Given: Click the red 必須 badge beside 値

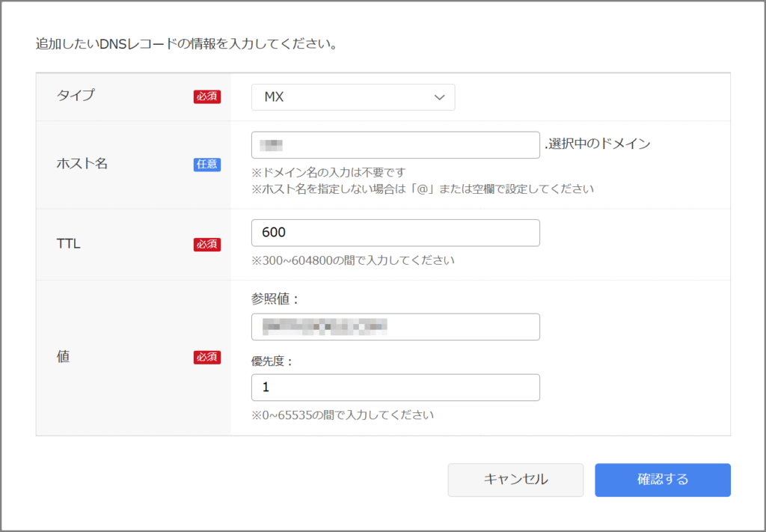Looking at the screenshot, I should pyautogui.click(x=207, y=358).
